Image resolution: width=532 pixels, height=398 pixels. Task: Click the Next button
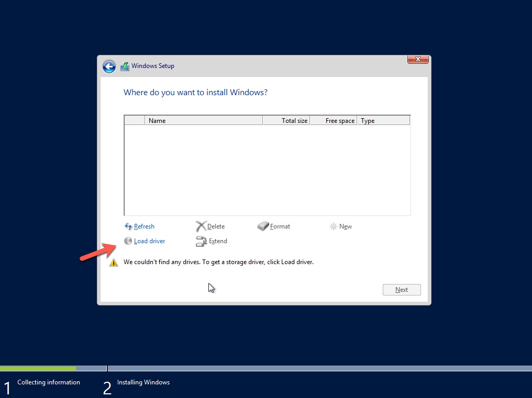click(x=402, y=290)
